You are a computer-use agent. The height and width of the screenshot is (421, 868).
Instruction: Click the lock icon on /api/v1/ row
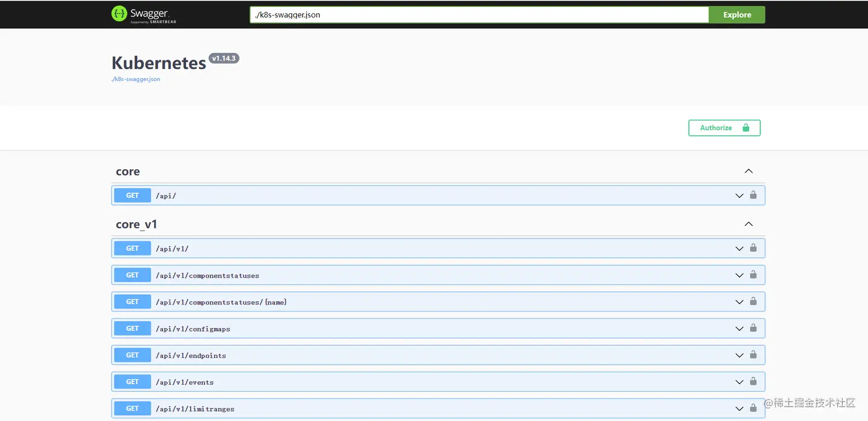pyautogui.click(x=753, y=248)
